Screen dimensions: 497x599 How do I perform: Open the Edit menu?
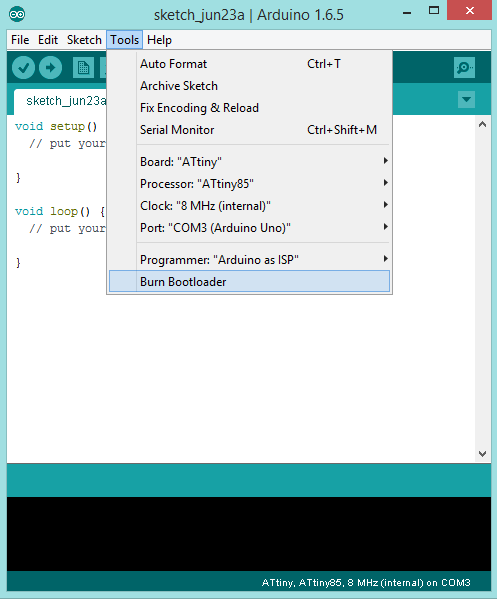[48, 40]
